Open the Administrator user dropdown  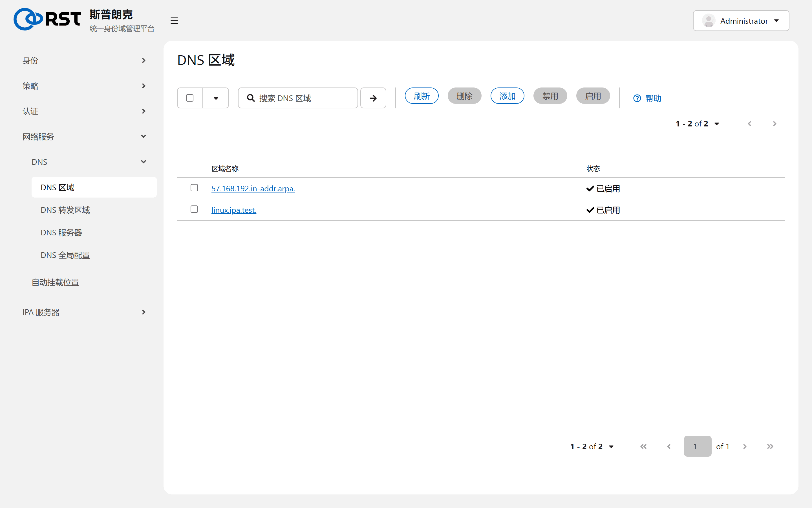[x=741, y=21]
